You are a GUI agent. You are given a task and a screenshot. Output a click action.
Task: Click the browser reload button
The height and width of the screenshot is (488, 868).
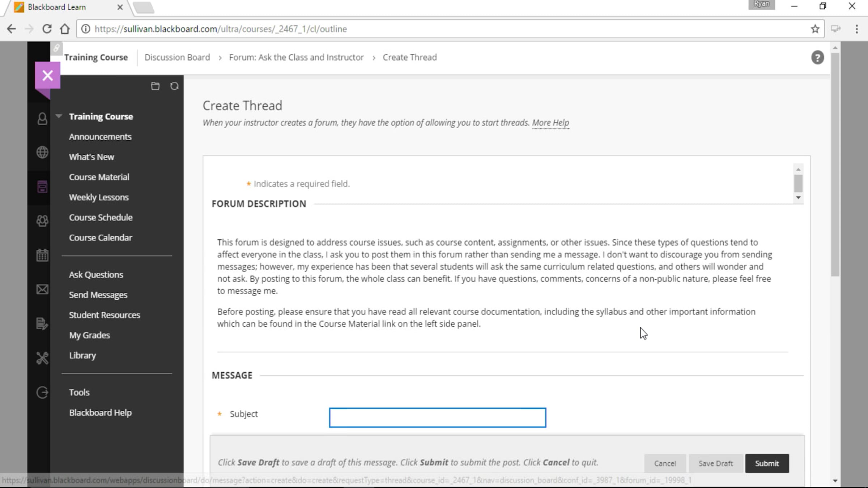pos(47,29)
